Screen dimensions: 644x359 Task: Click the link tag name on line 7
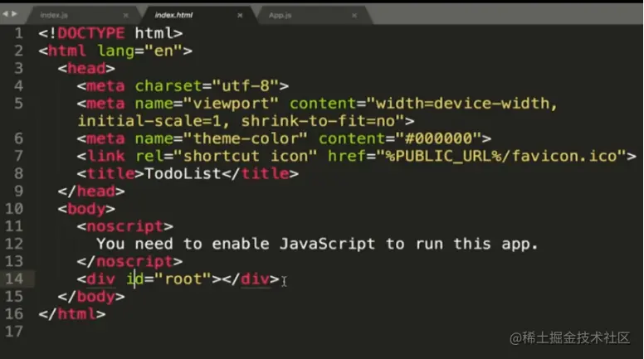tap(105, 157)
